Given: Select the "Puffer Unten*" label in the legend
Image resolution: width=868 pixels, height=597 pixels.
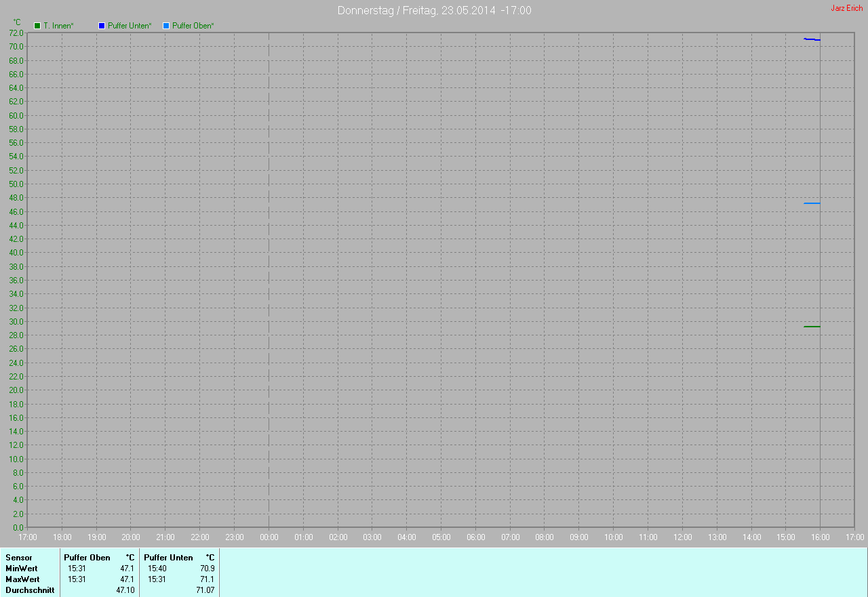Looking at the screenshot, I should (130, 26).
